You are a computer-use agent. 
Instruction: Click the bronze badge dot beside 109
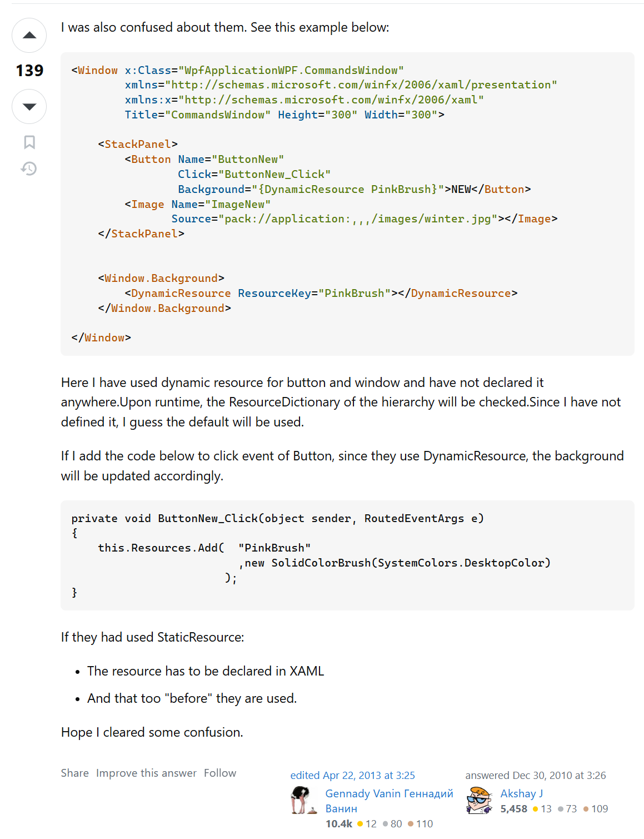(x=587, y=809)
